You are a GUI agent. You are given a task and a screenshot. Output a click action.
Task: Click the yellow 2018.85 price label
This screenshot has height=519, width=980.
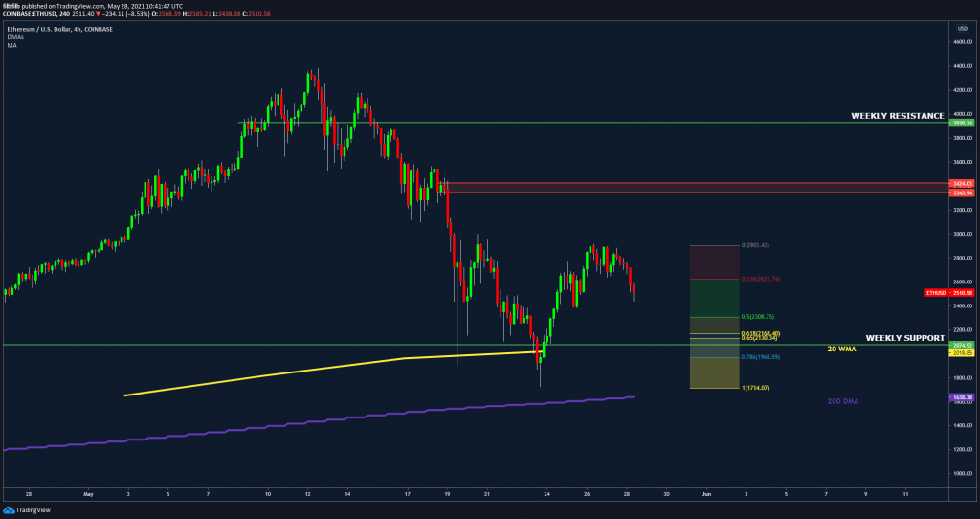pyautogui.click(x=962, y=352)
